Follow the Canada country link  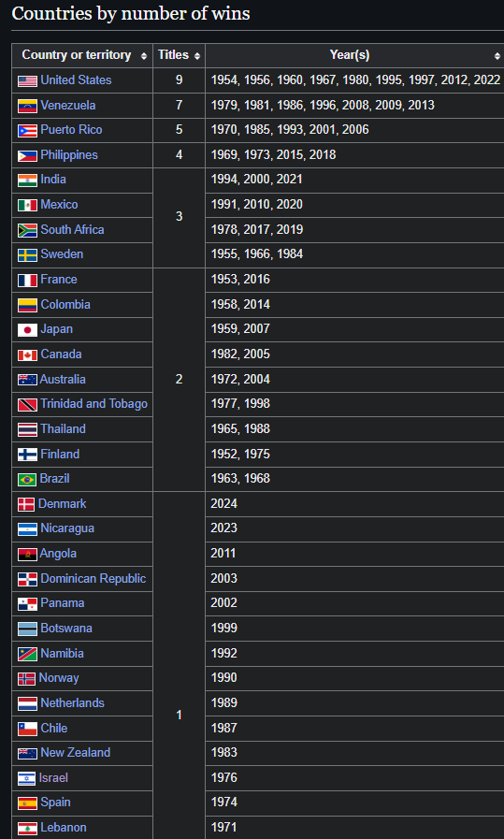click(61, 354)
